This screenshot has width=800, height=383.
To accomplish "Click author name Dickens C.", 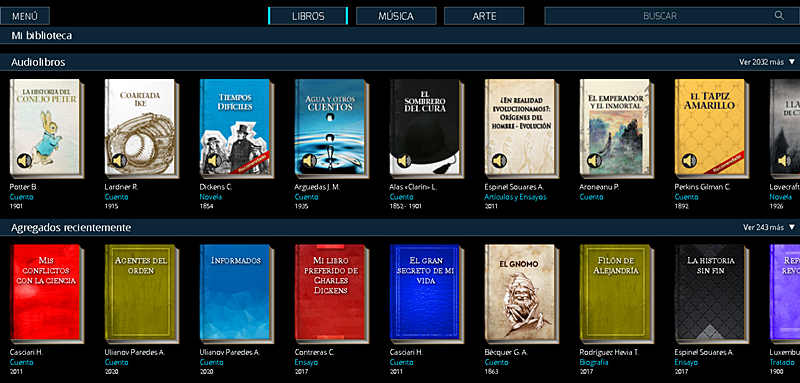I will pyautogui.click(x=216, y=187).
